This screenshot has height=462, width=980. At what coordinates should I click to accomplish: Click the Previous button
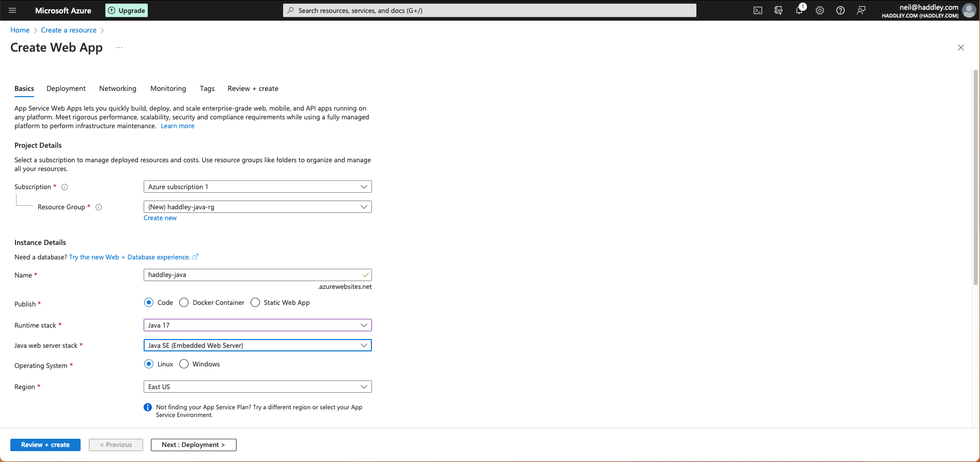(x=116, y=445)
